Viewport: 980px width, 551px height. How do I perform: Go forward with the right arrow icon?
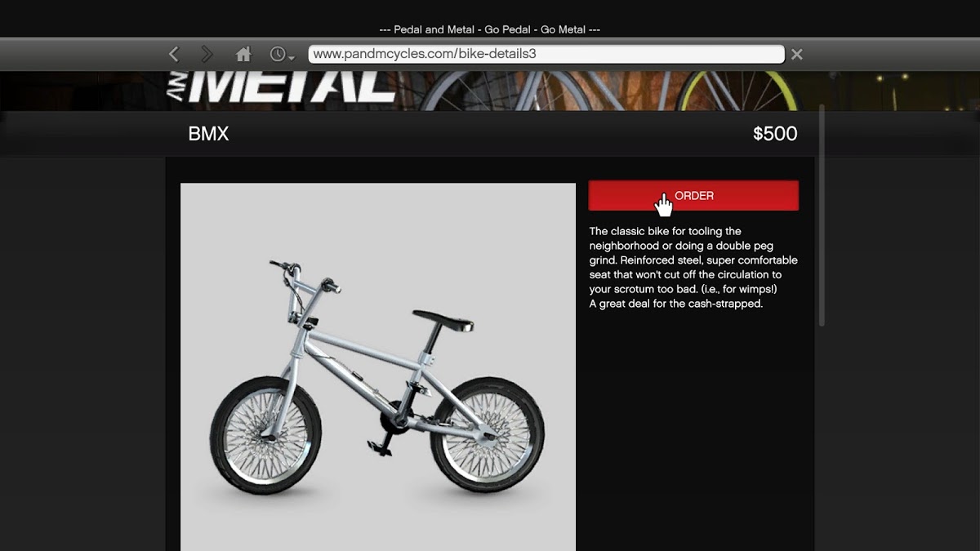[x=207, y=55]
